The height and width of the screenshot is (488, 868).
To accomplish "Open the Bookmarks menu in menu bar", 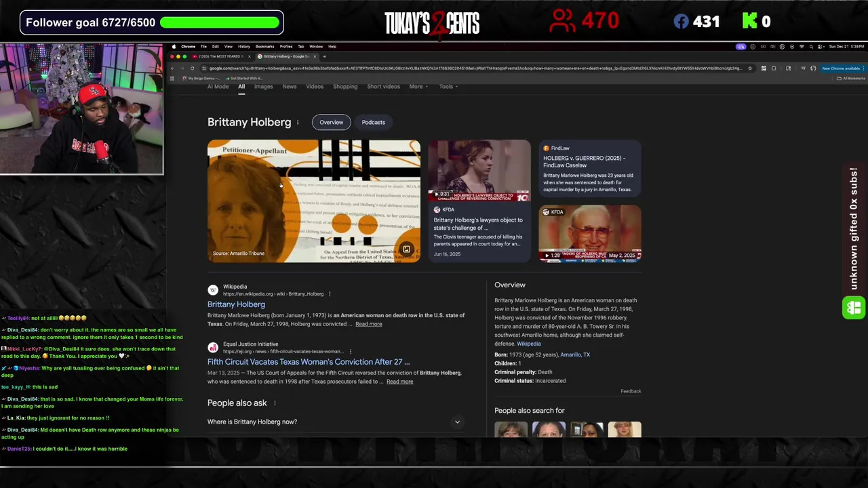I will (x=264, y=47).
